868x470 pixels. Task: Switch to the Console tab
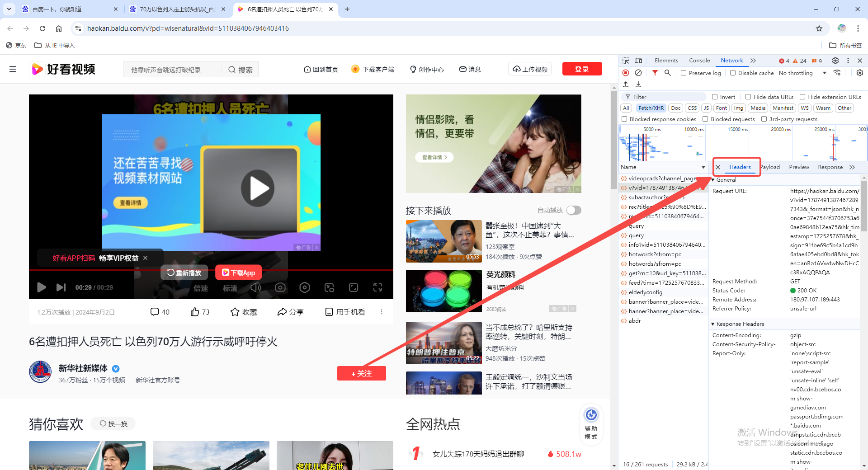(x=699, y=61)
